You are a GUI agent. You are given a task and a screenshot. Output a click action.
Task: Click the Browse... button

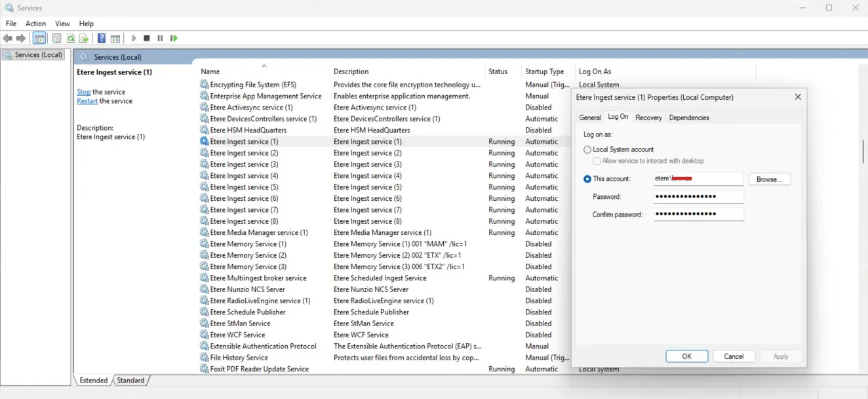click(769, 179)
